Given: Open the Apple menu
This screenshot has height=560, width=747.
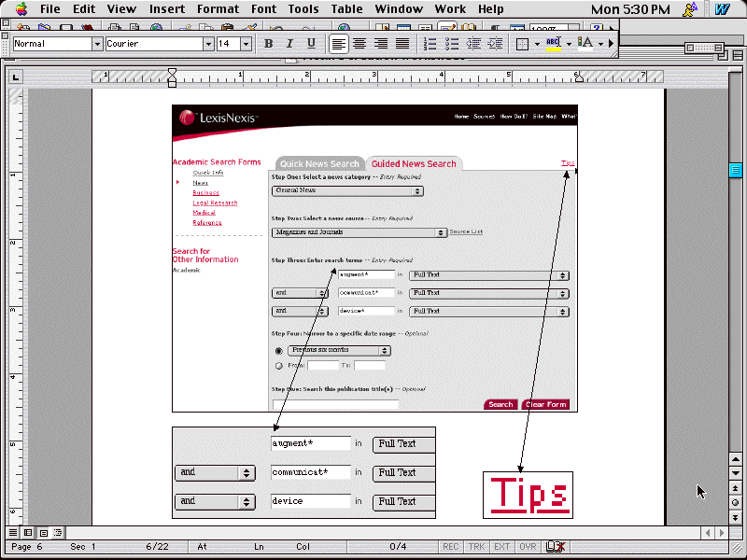Looking at the screenshot, I should point(21,9).
